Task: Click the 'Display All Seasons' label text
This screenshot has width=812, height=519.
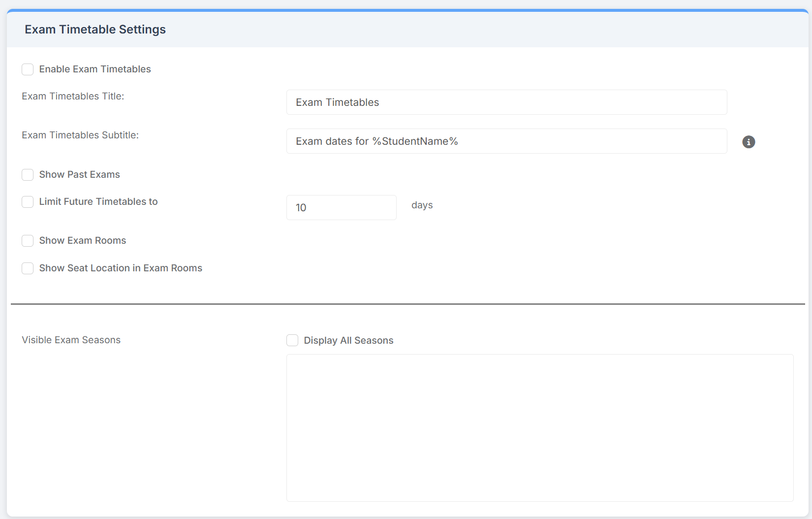Action: [348, 341]
